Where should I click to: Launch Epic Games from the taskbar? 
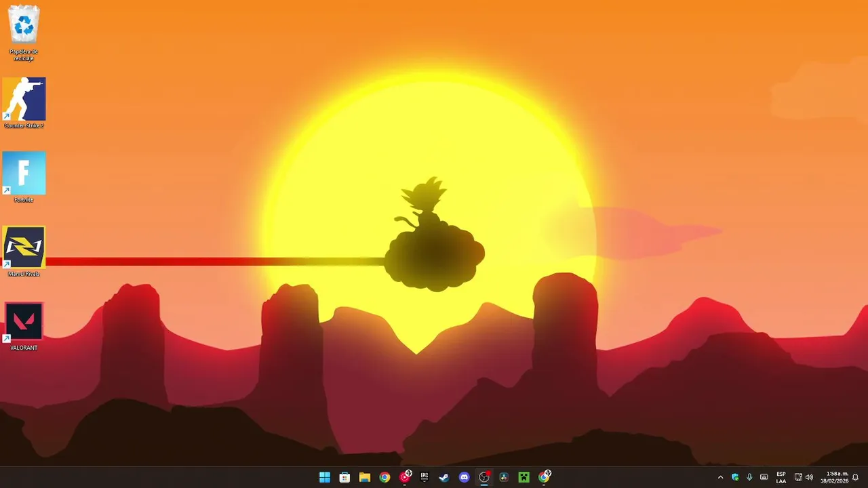tap(425, 477)
